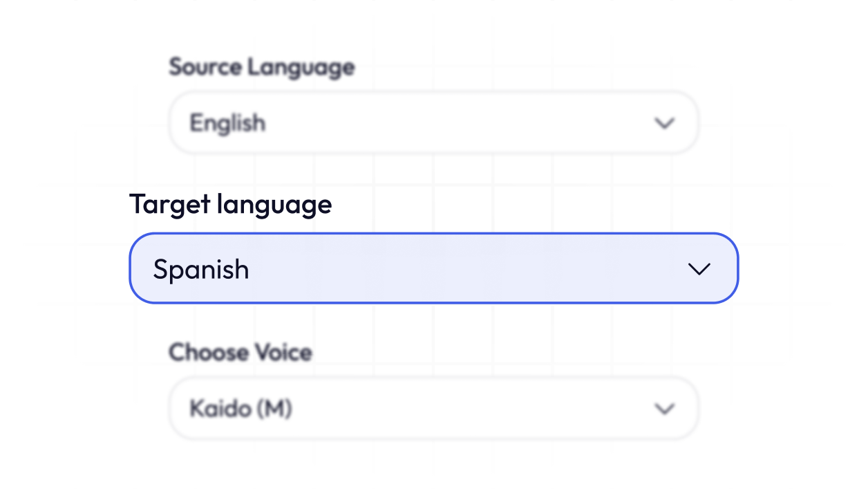Click the chevron arrow beside Kaido (M)
Screen dimensions: 868x489
point(664,409)
